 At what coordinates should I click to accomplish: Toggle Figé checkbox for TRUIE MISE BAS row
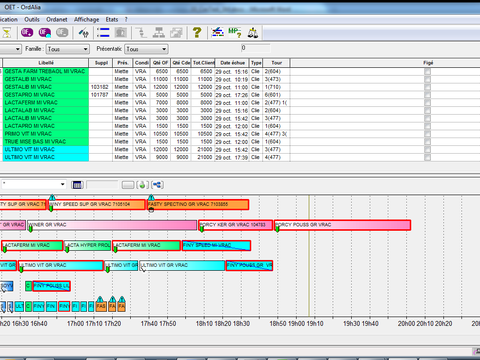[x=428, y=142]
